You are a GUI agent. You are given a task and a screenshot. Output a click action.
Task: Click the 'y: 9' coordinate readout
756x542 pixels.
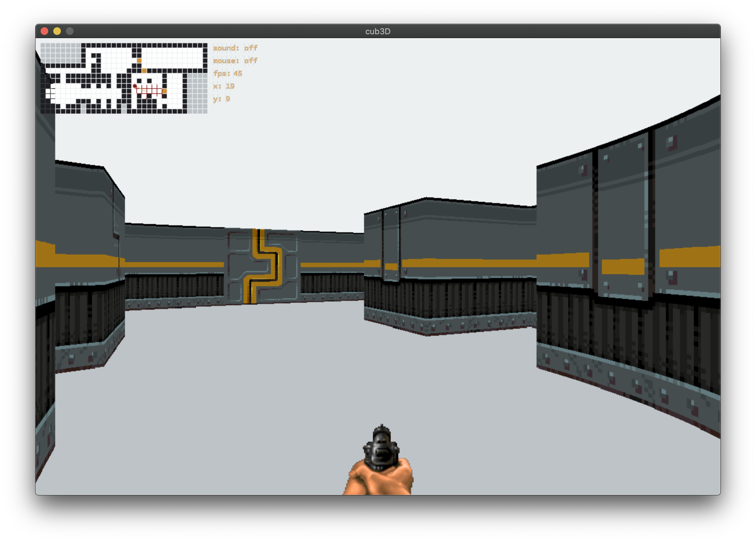[x=221, y=99]
